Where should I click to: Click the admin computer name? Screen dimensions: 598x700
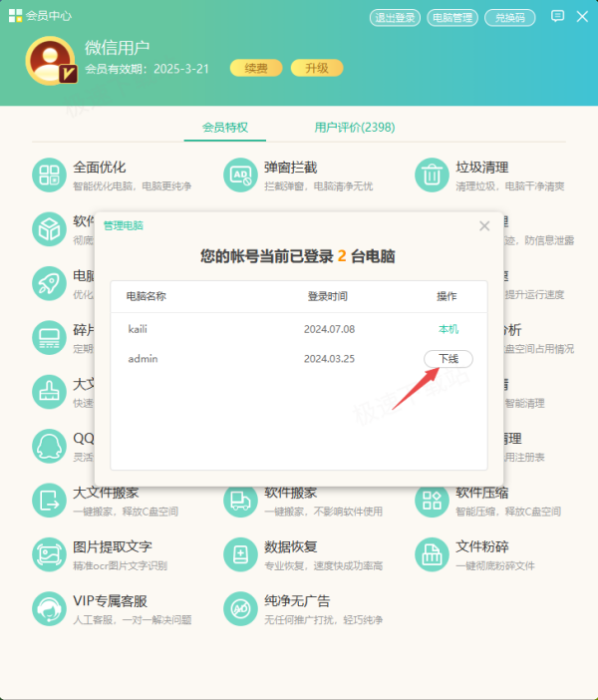(x=143, y=359)
